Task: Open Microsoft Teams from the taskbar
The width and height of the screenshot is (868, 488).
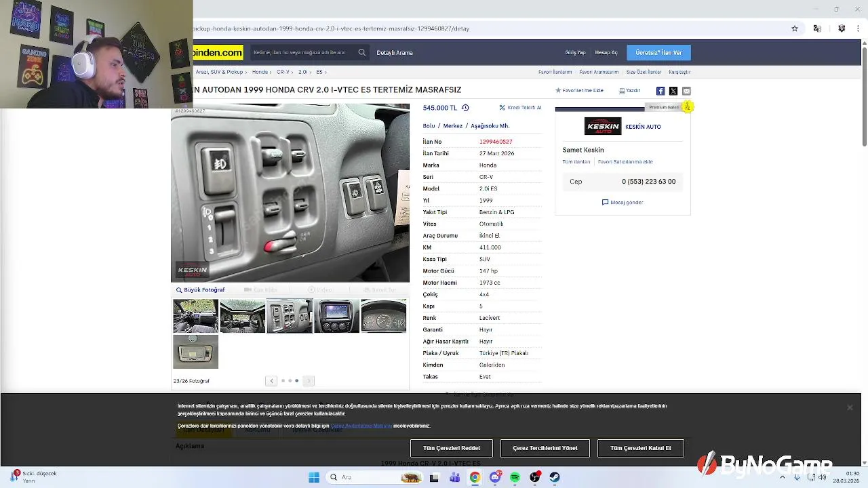Action: click(454, 477)
